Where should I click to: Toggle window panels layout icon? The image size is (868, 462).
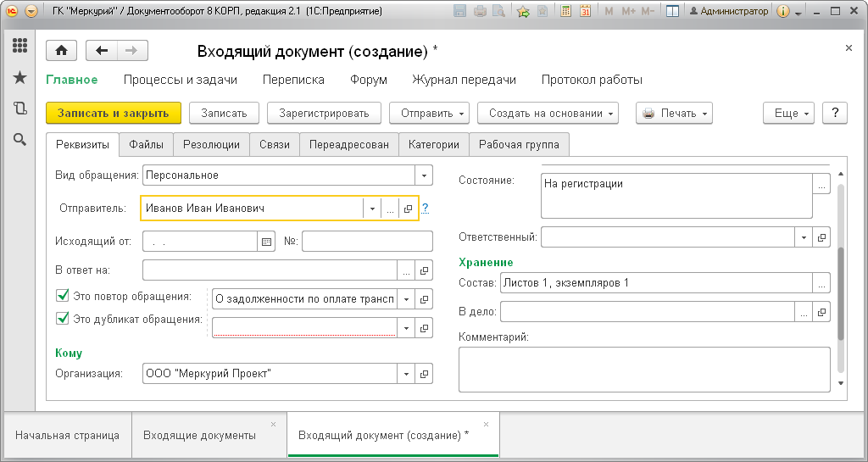point(672,11)
